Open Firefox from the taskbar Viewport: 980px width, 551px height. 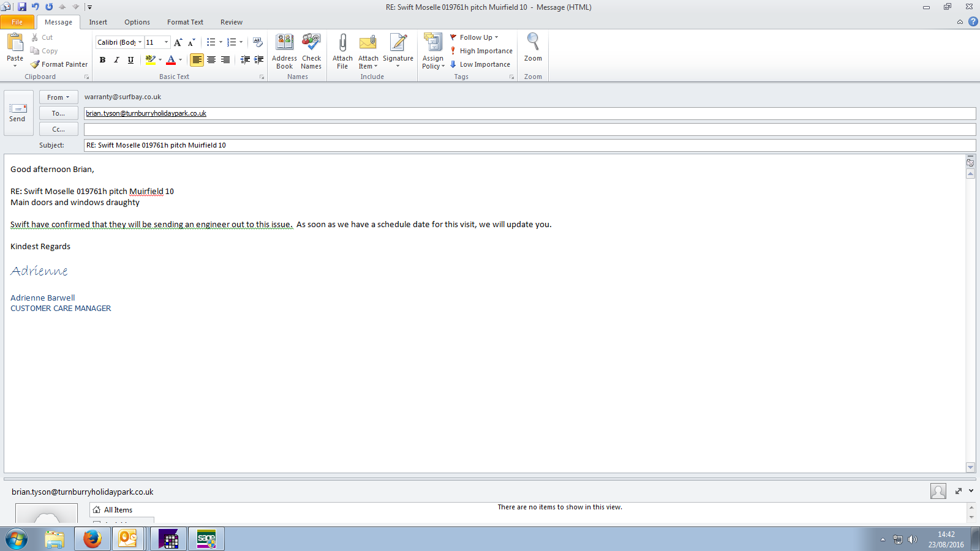92,539
